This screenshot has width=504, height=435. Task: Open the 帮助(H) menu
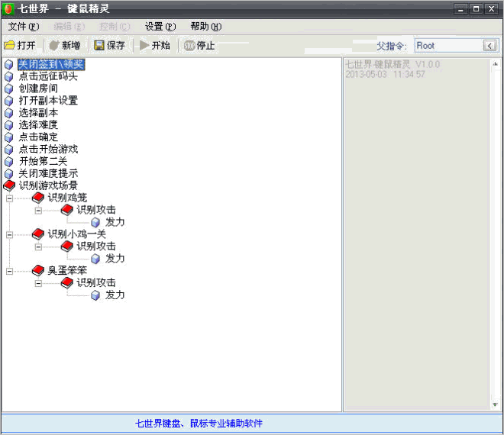(205, 27)
